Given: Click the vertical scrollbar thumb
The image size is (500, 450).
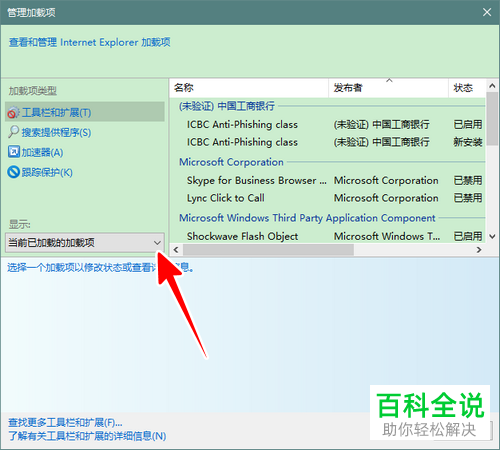Looking at the screenshot, I should [x=492, y=119].
